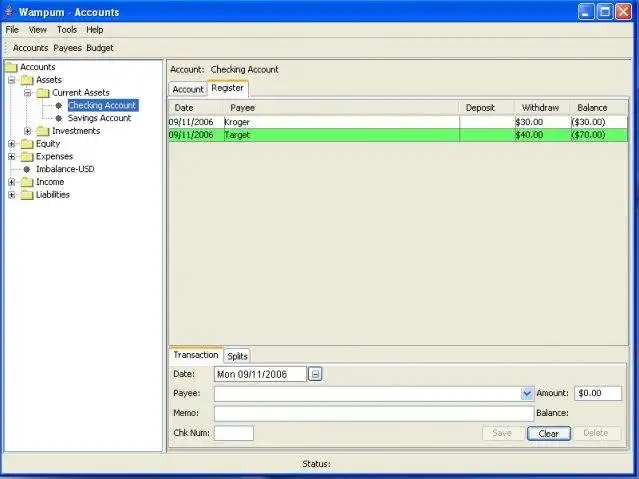Image resolution: width=639 pixels, height=479 pixels.
Task: Click into the Amount input field
Action: pyautogui.click(x=598, y=393)
